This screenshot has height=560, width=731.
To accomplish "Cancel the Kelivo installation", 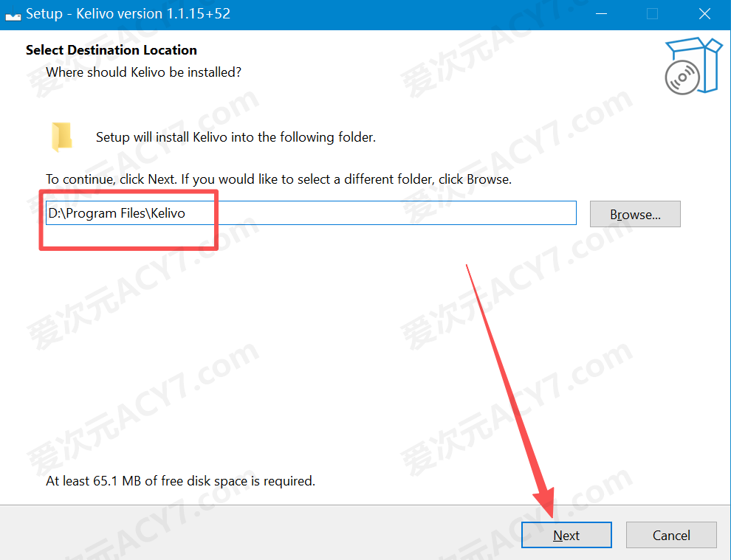I will pyautogui.click(x=671, y=535).
